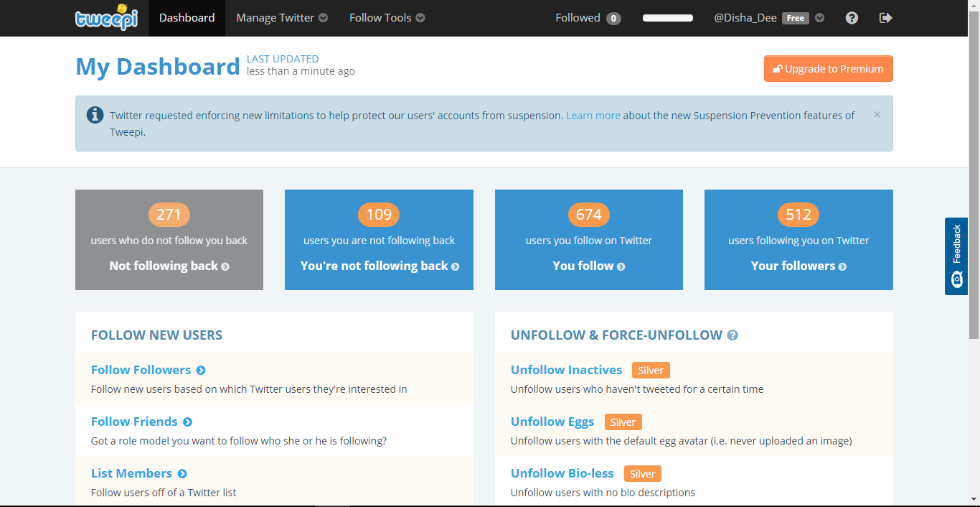980x507 pixels.
Task: Open the Unfollow Bio-less link
Action: click(x=562, y=473)
